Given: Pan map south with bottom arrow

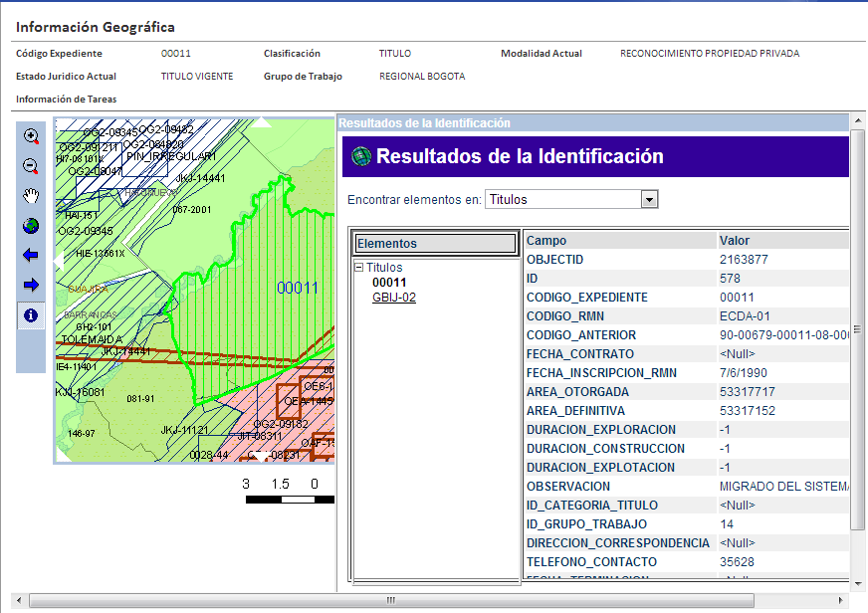Looking at the screenshot, I should coord(260,457).
